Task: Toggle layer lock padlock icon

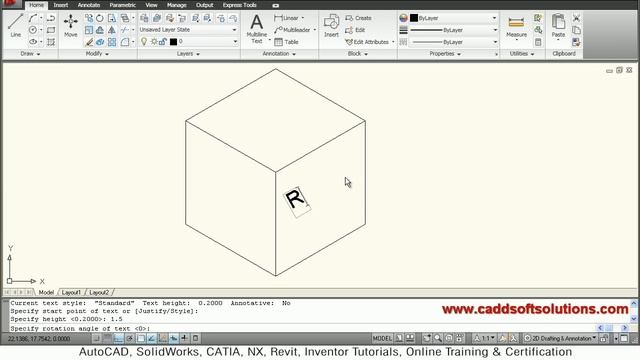Action: pos(163,42)
